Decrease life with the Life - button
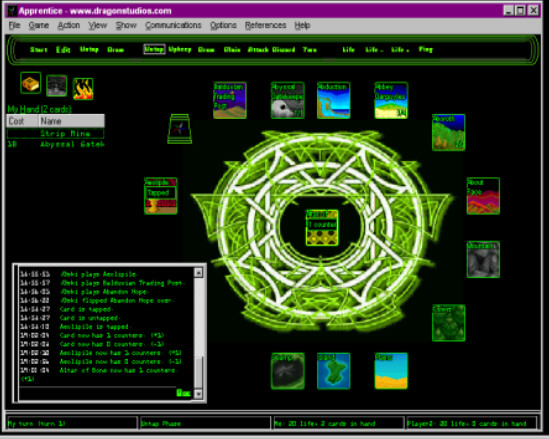 (x=374, y=50)
